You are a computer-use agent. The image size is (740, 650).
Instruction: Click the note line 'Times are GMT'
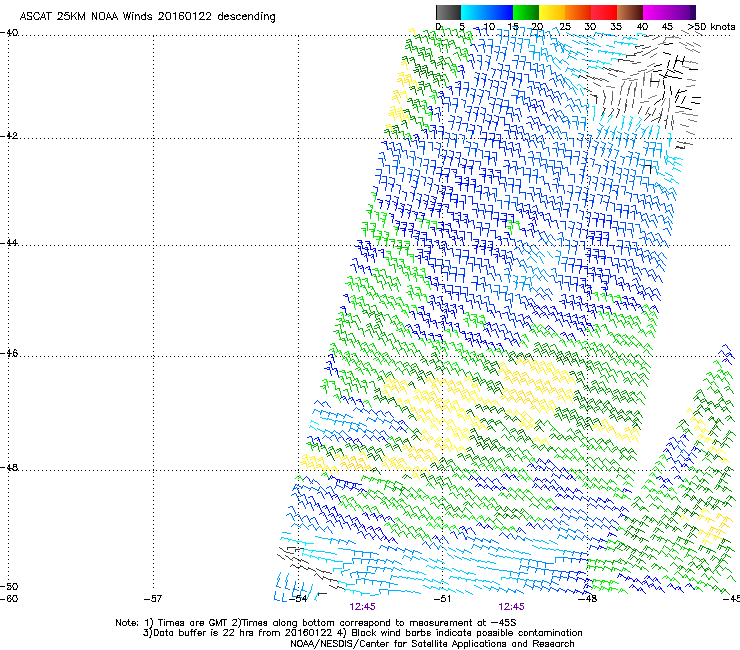point(193,623)
